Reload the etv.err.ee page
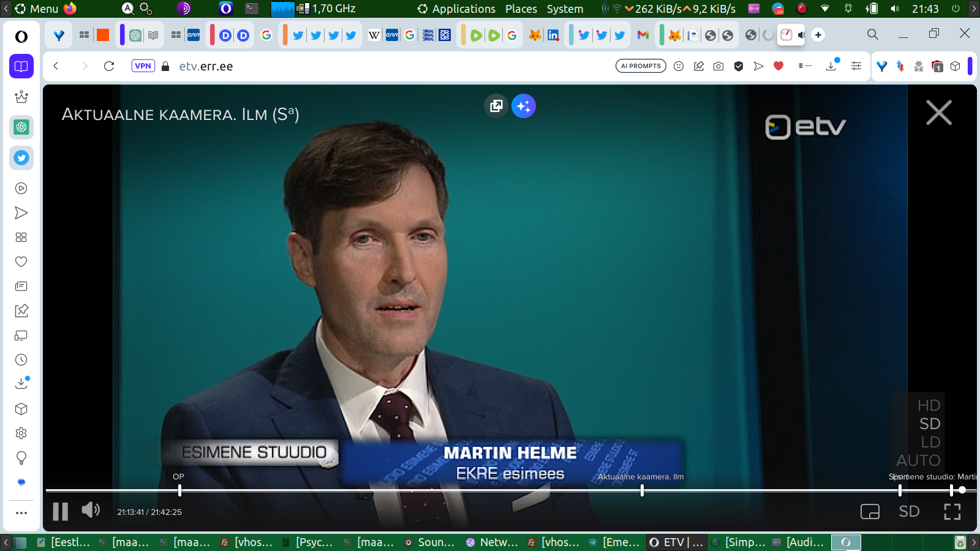Screen dimensions: 980x551 pyautogui.click(x=109, y=66)
